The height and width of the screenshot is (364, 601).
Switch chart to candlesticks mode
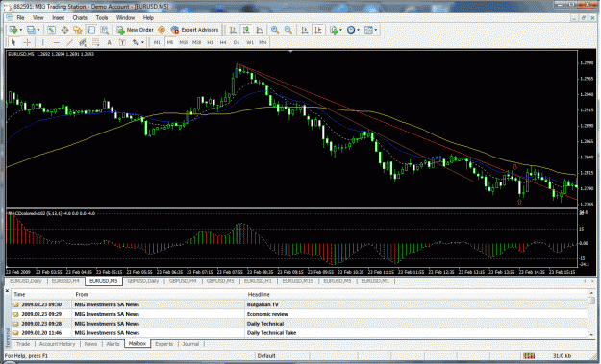pos(246,30)
